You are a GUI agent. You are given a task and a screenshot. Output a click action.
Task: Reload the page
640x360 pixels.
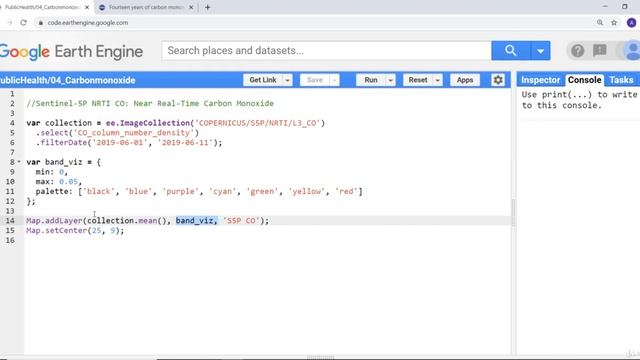(23, 23)
